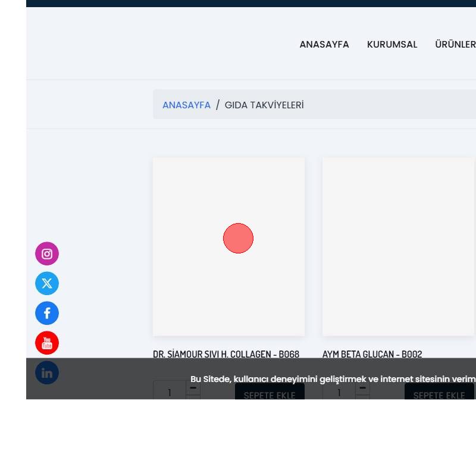
Task: Open the AYM Beta Glucan product image
Action: click(398, 246)
